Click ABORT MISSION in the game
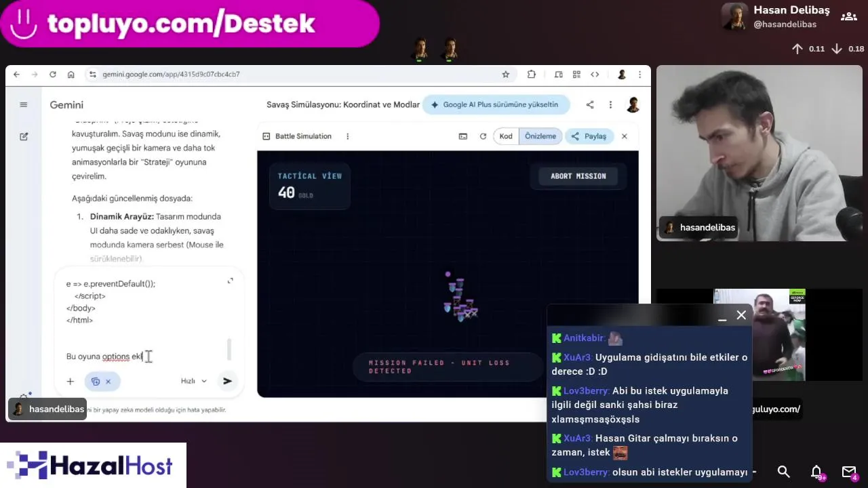Viewport: 868px width, 488px height. tap(578, 176)
